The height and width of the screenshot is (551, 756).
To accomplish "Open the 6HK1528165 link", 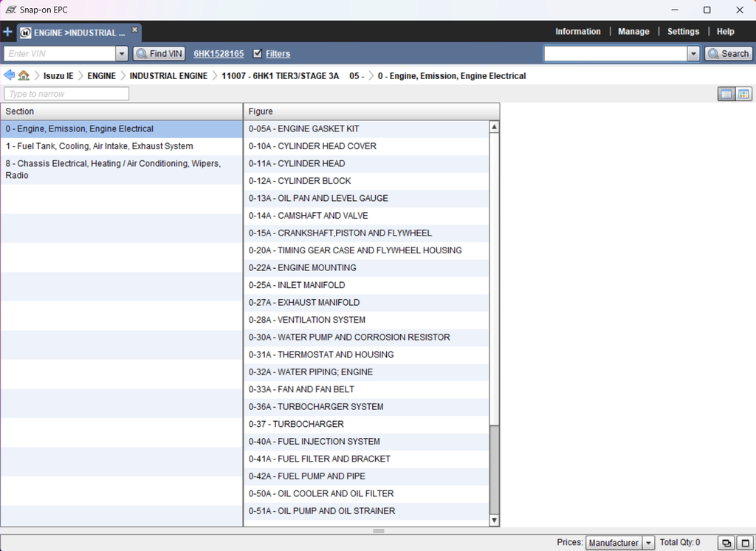I will tap(219, 54).
